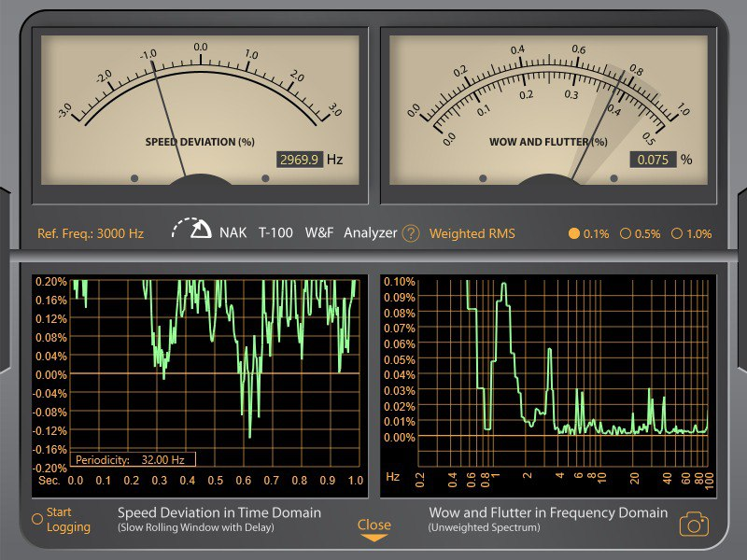
Task: Click the Close button
Action: click(x=374, y=525)
